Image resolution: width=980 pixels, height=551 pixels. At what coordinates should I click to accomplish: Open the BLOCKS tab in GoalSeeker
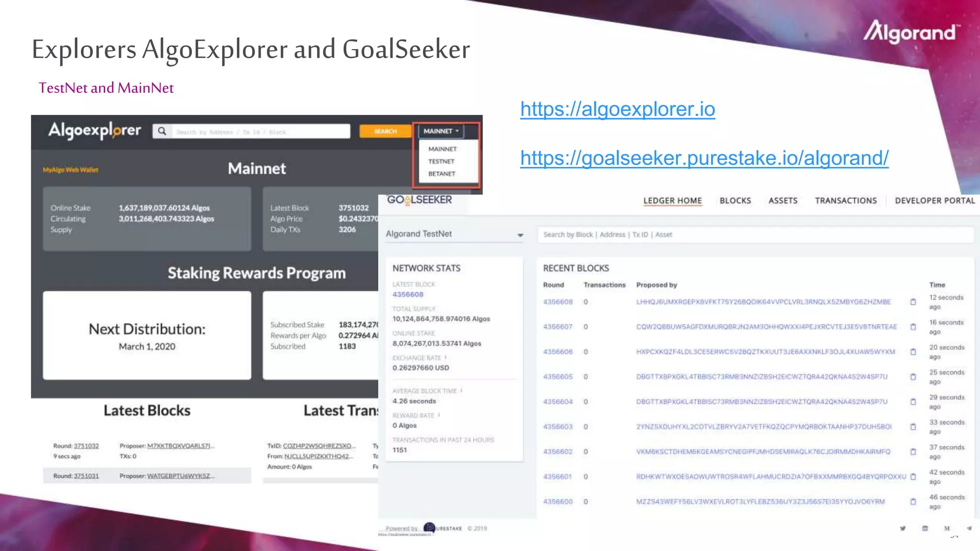point(735,201)
